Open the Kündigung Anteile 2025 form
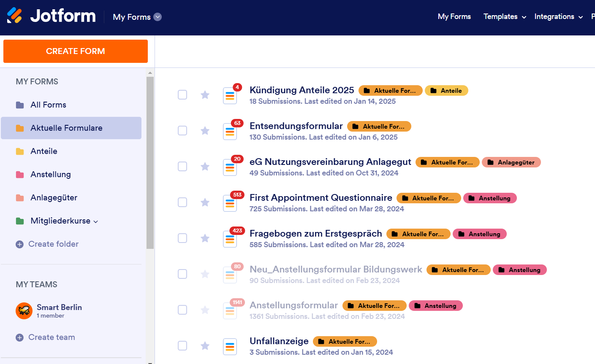 (x=302, y=90)
